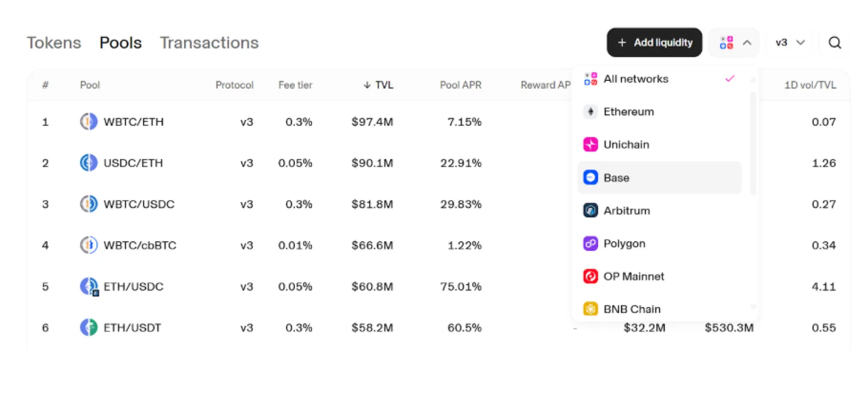Screen dimensions: 868x393
Task: Click the TVL sort arrow icon
Action: tap(367, 85)
